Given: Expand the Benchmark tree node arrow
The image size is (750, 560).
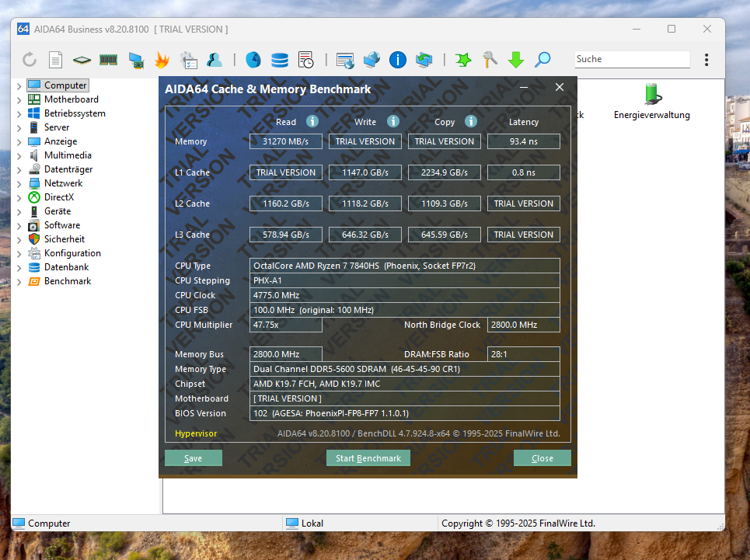Looking at the screenshot, I should [x=19, y=282].
